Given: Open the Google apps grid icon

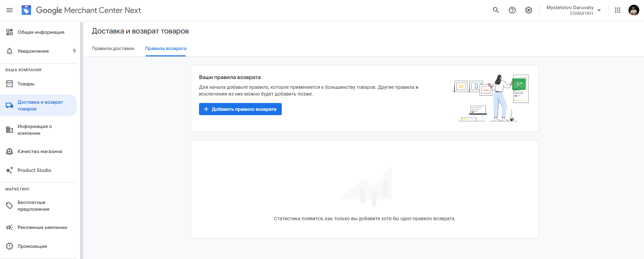Looking at the screenshot, I should coord(618,10).
